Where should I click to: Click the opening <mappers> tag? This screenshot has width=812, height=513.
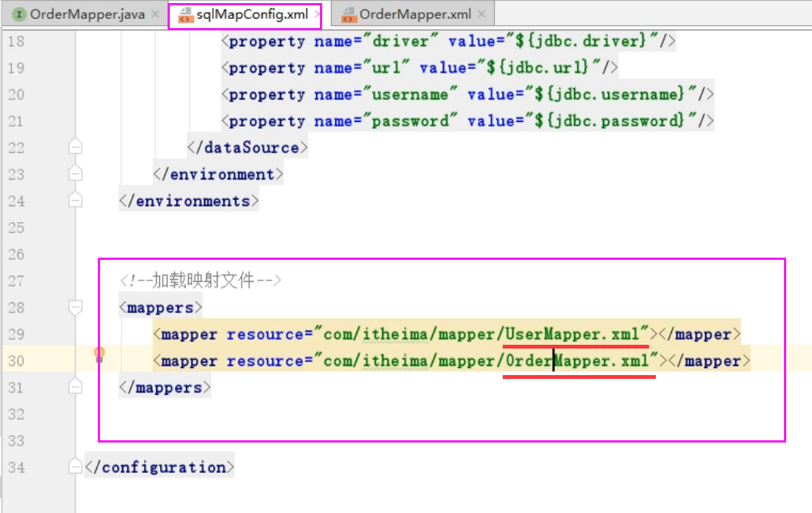pyautogui.click(x=161, y=308)
